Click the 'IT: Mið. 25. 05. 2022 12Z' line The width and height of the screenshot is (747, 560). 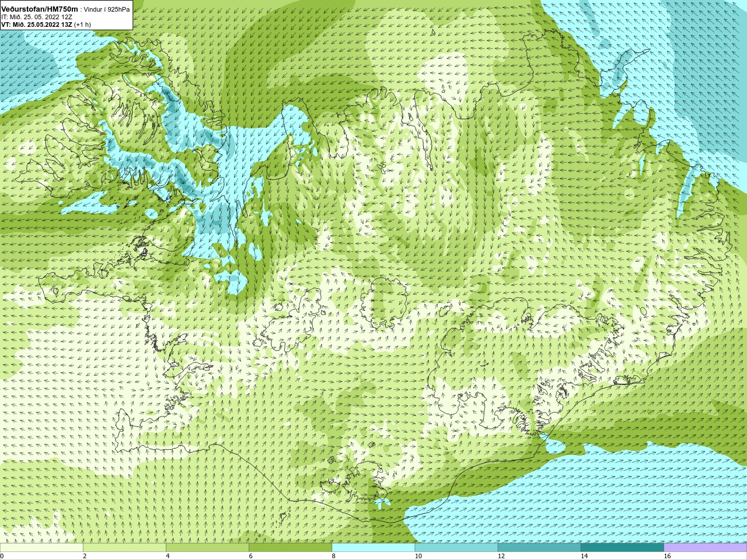point(37,17)
